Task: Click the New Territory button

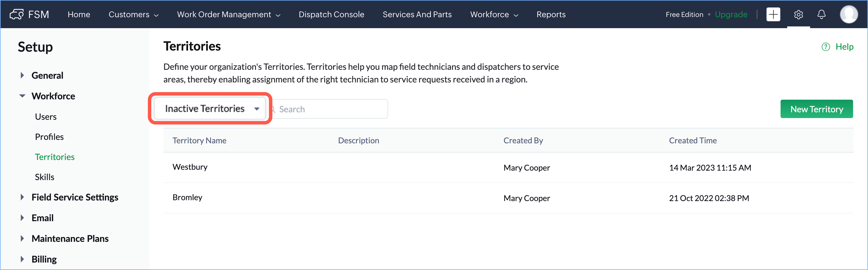Action: 816,109
